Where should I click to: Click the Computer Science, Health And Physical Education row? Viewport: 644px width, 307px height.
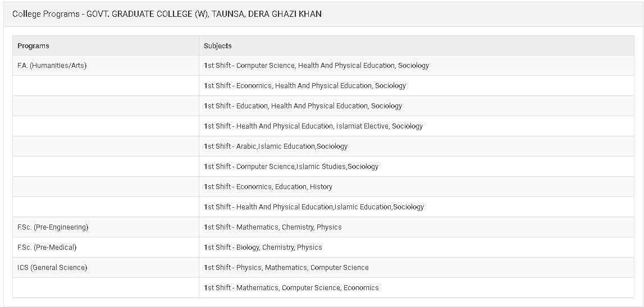click(x=316, y=66)
